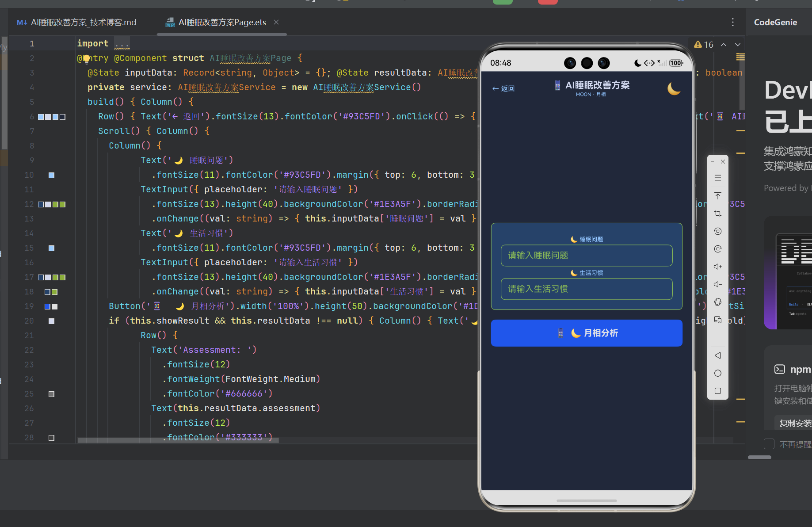The width and height of the screenshot is (812, 527).
Task: Click line number 7 in the gutter
Action: [32, 131]
